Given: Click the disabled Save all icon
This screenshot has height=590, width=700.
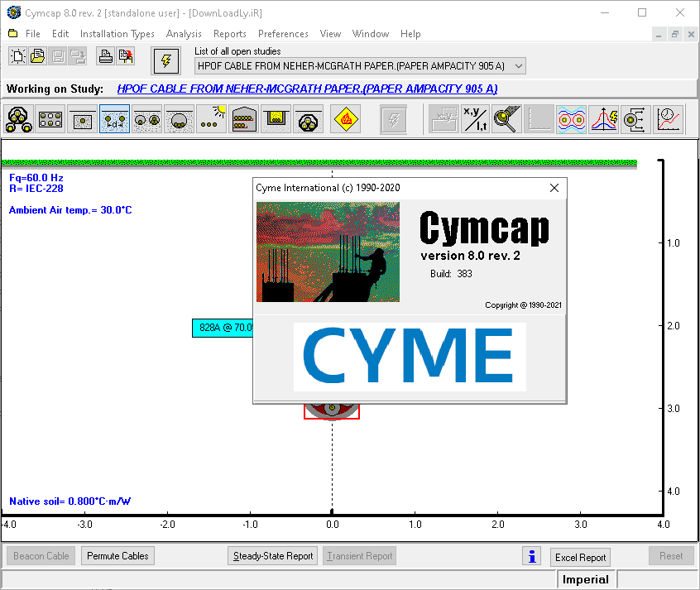Looking at the screenshot, I should 78,56.
